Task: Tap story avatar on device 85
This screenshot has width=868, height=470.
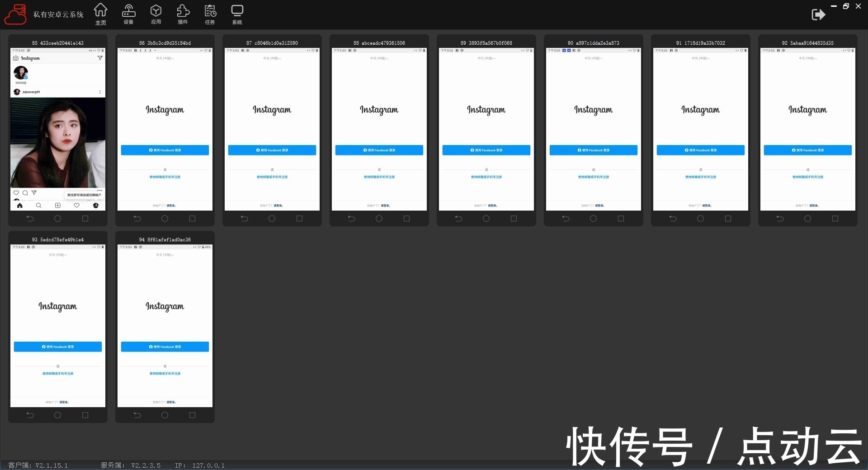Action: tap(21, 73)
